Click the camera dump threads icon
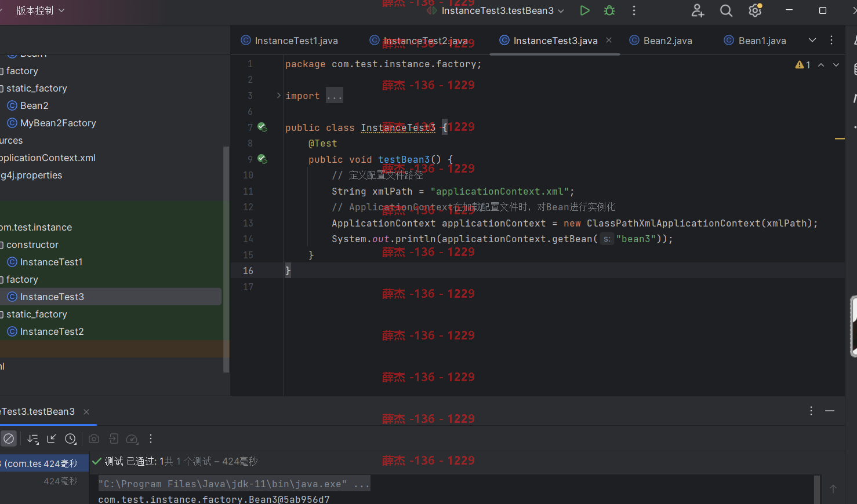Viewport: 857px width, 504px height. (x=94, y=439)
